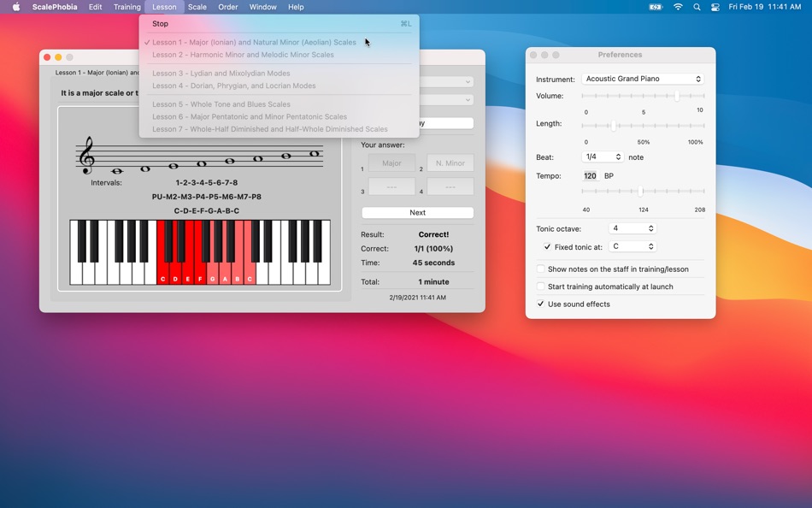Image resolution: width=812 pixels, height=508 pixels.
Task: Click the partially hidden Play button
Action: pyautogui.click(x=446, y=123)
